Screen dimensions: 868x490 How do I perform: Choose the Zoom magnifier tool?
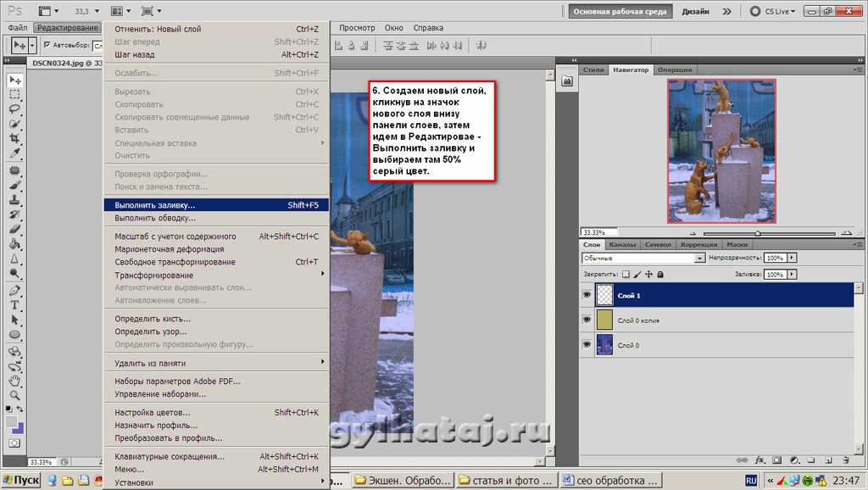click(x=15, y=395)
